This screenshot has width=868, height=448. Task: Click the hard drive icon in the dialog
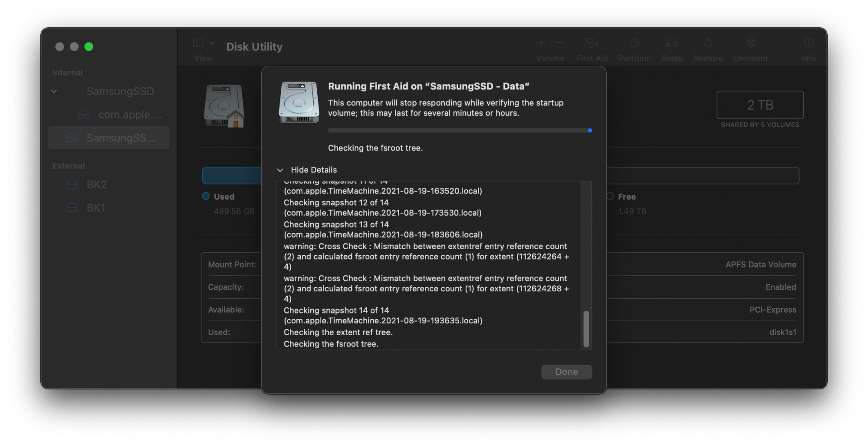click(x=299, y=102)
